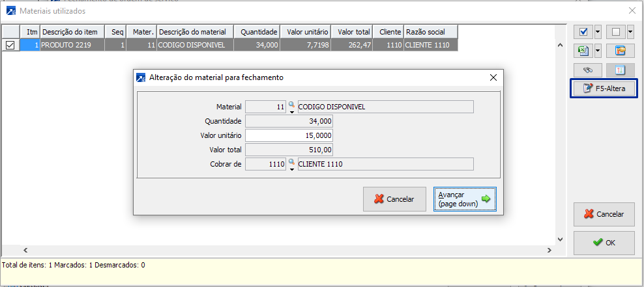This screenshot has height=287, width=644.
Task: Open dropdown arrow next to unmark-all button
Action: [630, 32]
